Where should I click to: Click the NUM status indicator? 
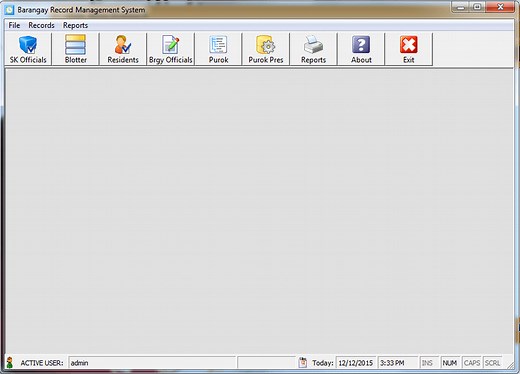[x=450, y=363]
